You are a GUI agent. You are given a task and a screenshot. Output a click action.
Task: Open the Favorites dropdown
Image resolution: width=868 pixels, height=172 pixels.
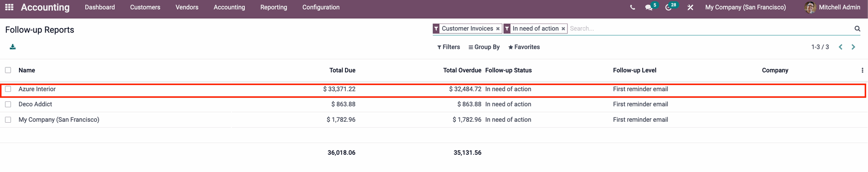524,47
